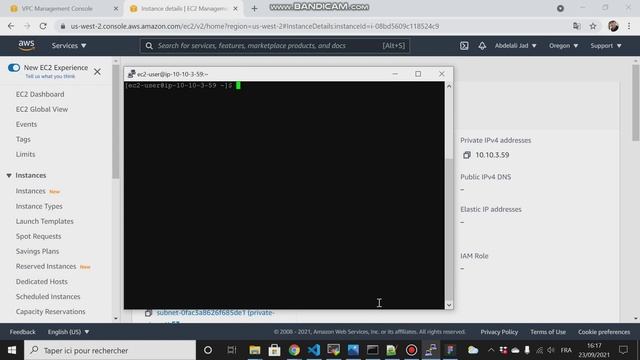Open Events in the sidebar
Image resolution: width=640 pixels, height=360 pixels.
pos(27,124)
